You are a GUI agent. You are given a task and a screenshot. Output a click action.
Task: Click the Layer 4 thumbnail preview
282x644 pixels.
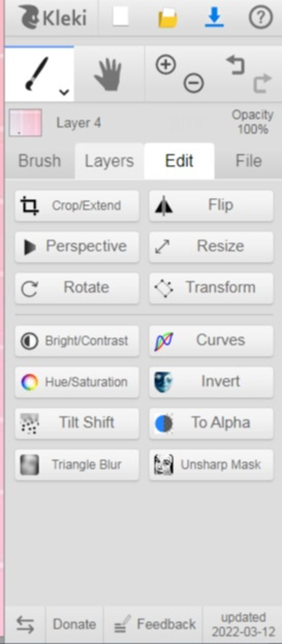click(x=25, y=123)
